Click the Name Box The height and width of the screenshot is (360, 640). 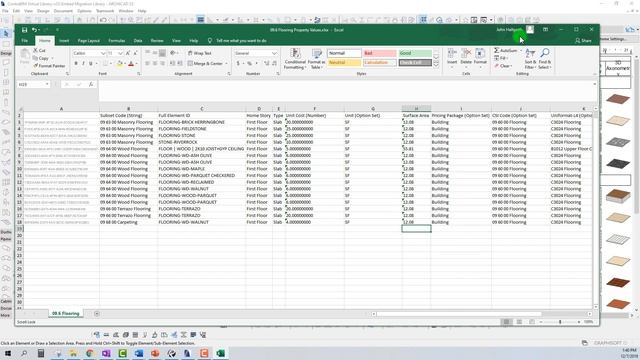point(33,84)
